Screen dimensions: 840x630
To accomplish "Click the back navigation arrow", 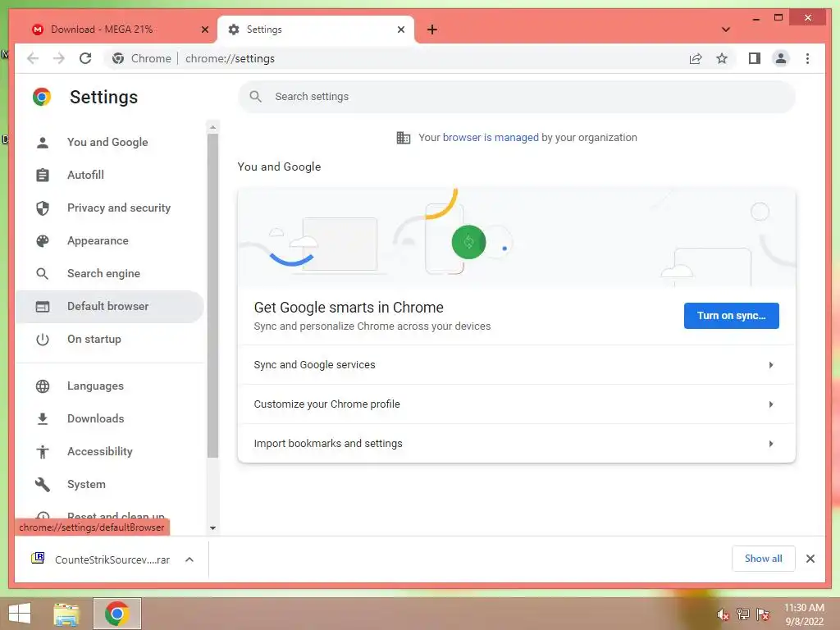I will (x=33, y=58).
